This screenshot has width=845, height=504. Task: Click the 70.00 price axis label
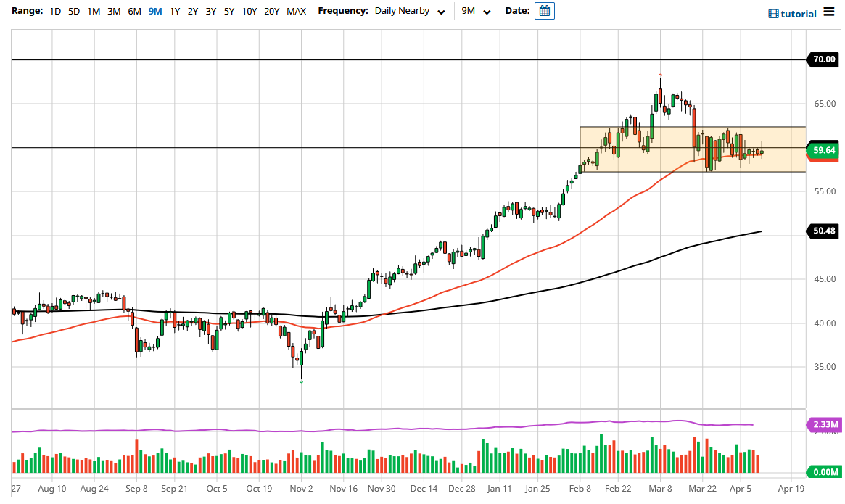point(823,59)
